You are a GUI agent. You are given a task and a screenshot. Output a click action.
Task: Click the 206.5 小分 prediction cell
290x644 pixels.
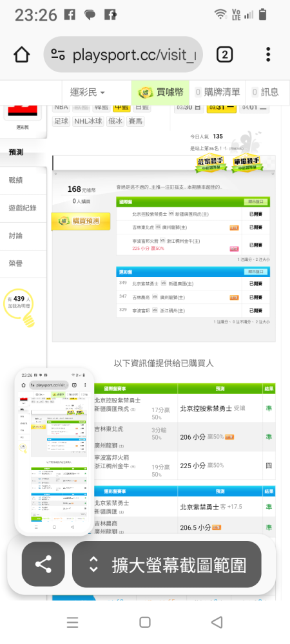[220, 527]
